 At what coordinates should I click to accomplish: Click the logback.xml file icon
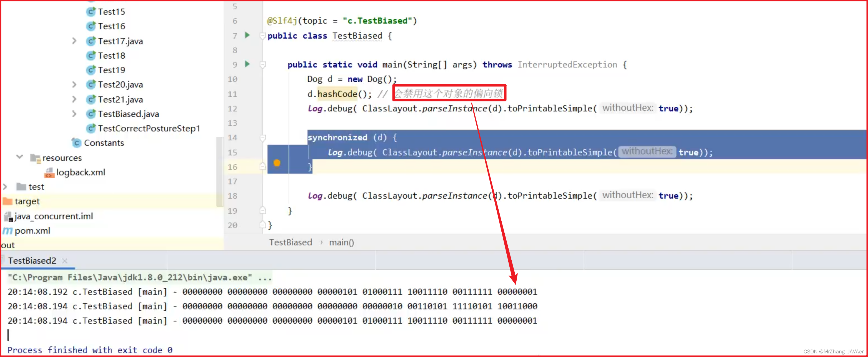(49, 173)
